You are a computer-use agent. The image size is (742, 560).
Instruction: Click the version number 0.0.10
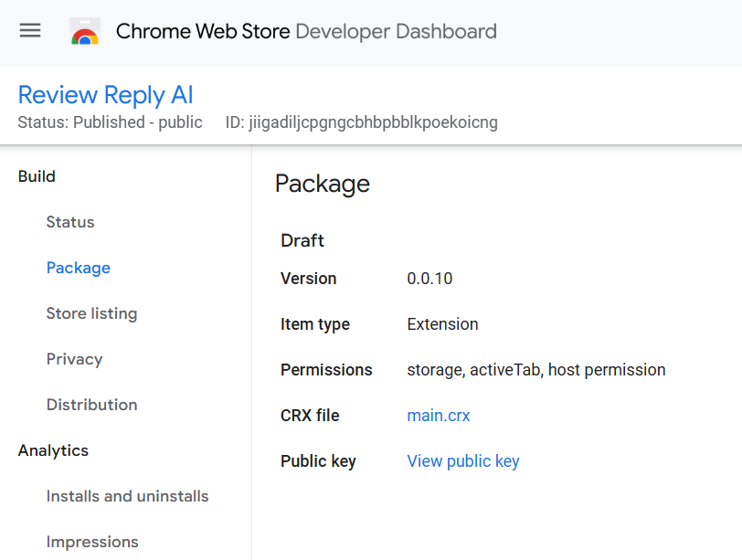(429, 279)
